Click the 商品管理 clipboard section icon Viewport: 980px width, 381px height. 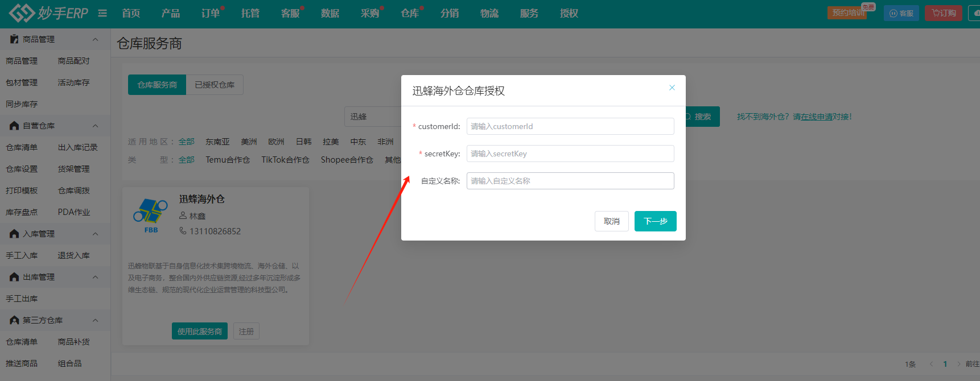(x=14, y=39)
